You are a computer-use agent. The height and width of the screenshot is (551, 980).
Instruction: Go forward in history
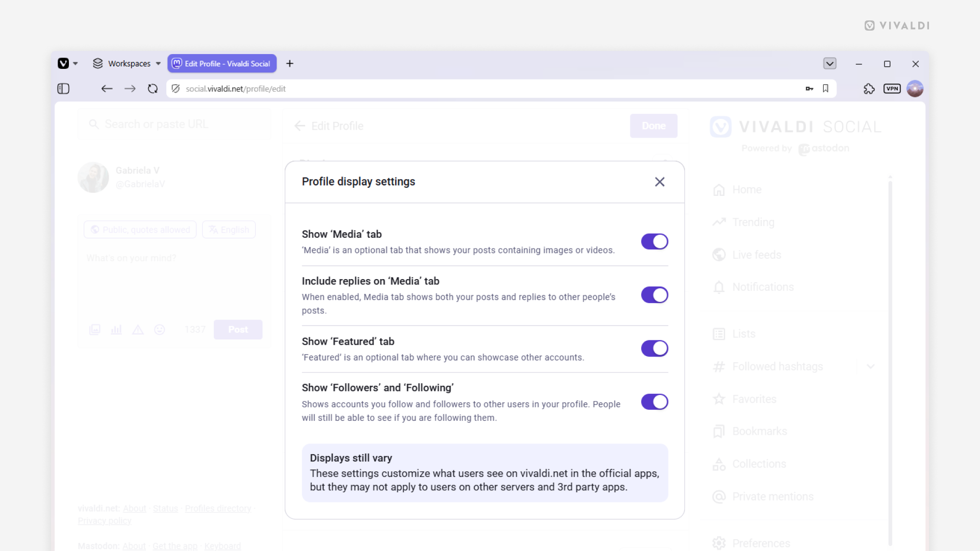coord(130,89)
